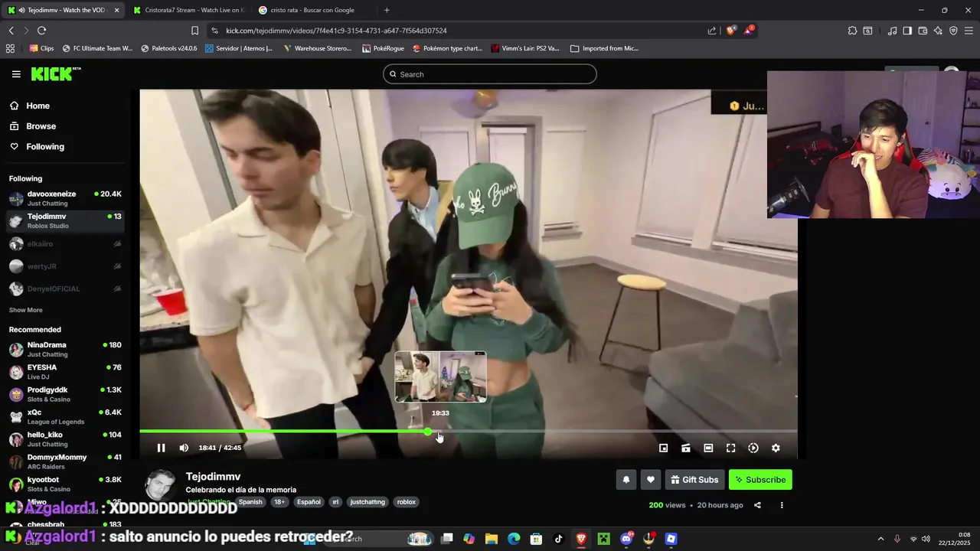Open DenyelOFICIAL offline channel
The width and height of the screenshot is (980, 551).
click(65, 289)
